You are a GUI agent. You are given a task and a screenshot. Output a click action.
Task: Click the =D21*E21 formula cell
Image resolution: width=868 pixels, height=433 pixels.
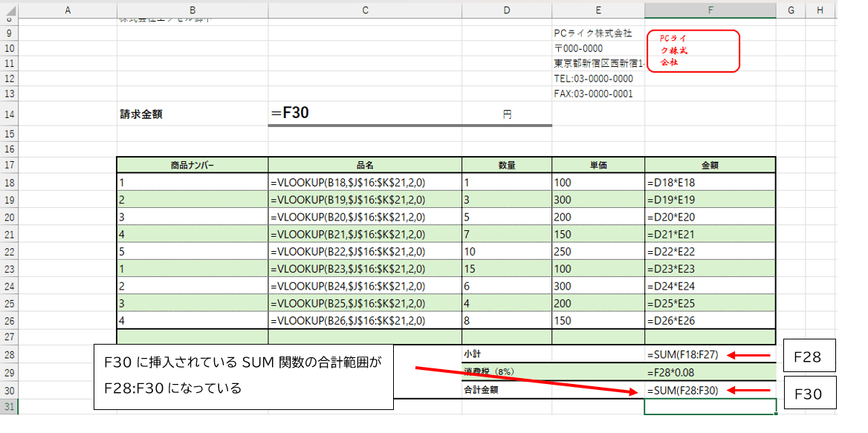click(710, 234)
